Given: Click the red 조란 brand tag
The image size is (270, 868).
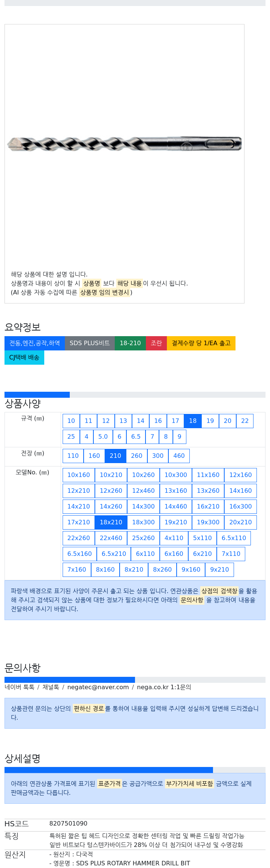Looking at the screenshot, I should point(156,343).
